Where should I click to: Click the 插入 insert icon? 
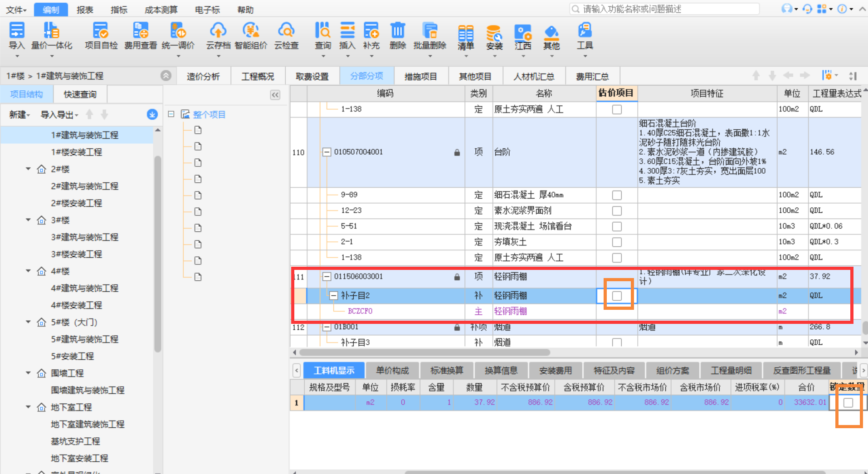pyautogui.click(x=347, y=31)
